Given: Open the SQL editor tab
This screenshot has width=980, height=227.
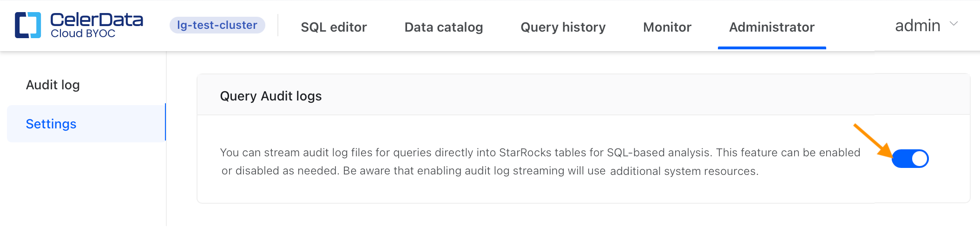Looking at the screenshot, I should click(x=334, y=27).
